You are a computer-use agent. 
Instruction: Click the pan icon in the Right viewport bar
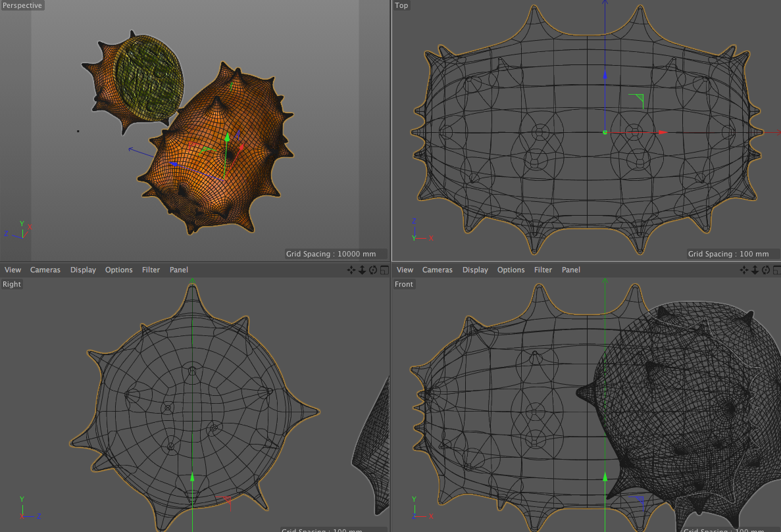click(351, 270)
